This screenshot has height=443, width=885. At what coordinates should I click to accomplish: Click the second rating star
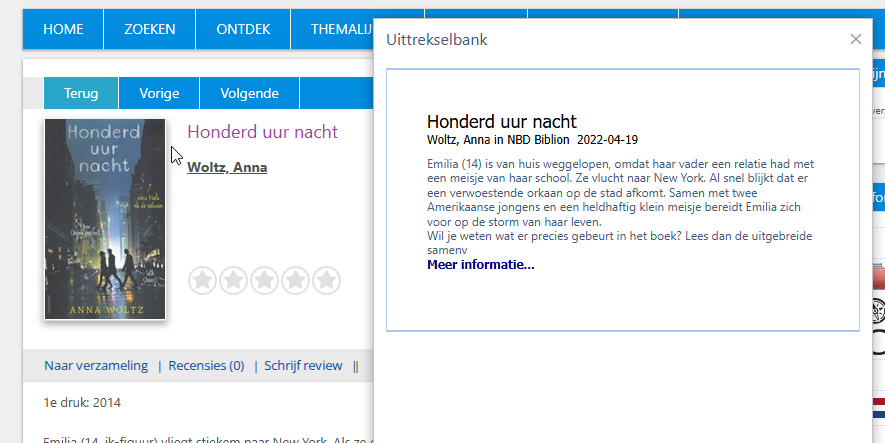(x=234, y=280)
